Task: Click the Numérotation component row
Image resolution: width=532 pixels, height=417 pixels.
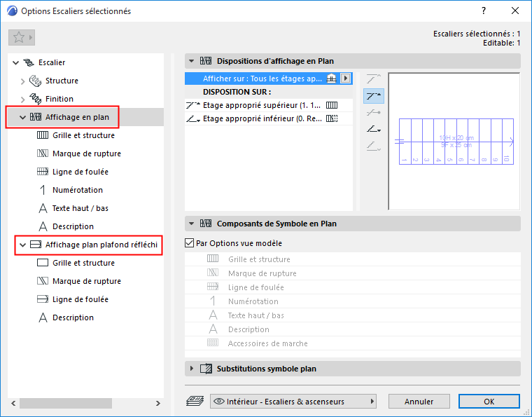Action: tap(353, 301)
